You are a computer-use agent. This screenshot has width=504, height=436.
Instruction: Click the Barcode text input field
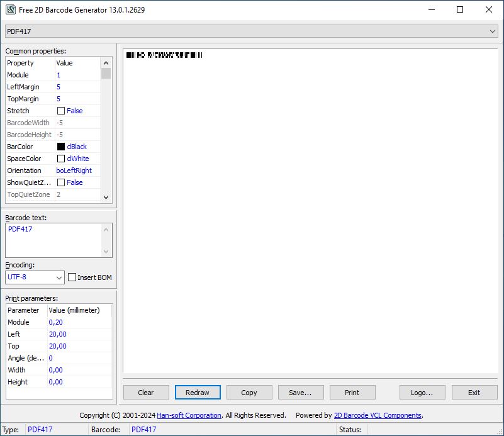coord(54,240)
